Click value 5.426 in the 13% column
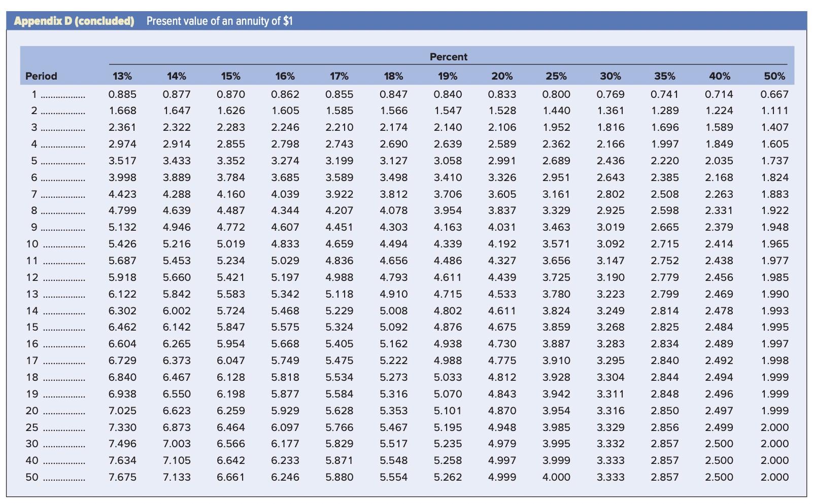 122,244
